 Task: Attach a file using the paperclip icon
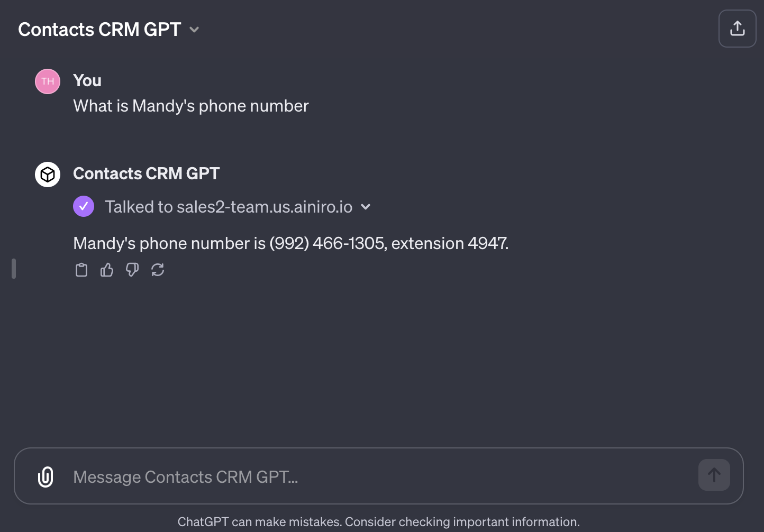pos(46,476)
